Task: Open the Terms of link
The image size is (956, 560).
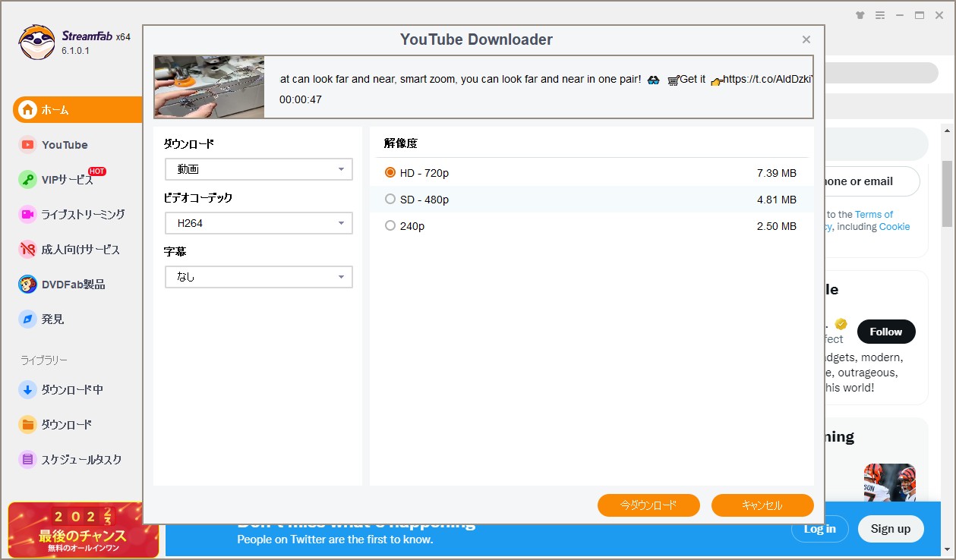Action: (874, 215)
